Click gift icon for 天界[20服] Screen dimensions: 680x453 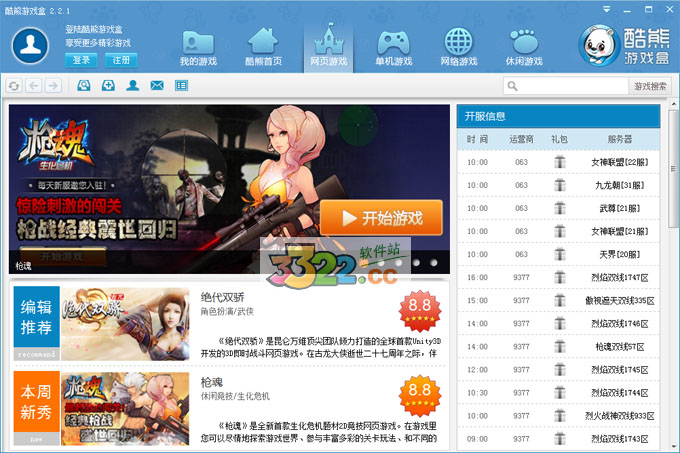coord(560,254)
